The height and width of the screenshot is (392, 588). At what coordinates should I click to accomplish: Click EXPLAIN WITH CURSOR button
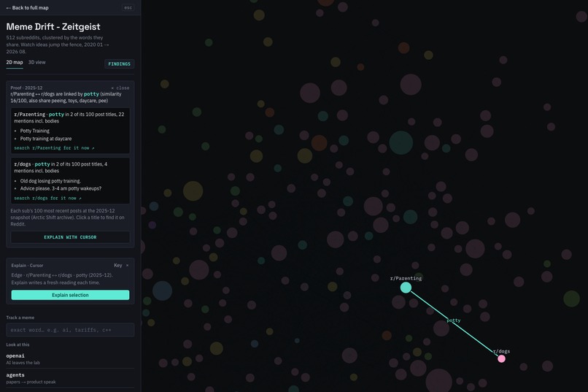click(70, 237)
